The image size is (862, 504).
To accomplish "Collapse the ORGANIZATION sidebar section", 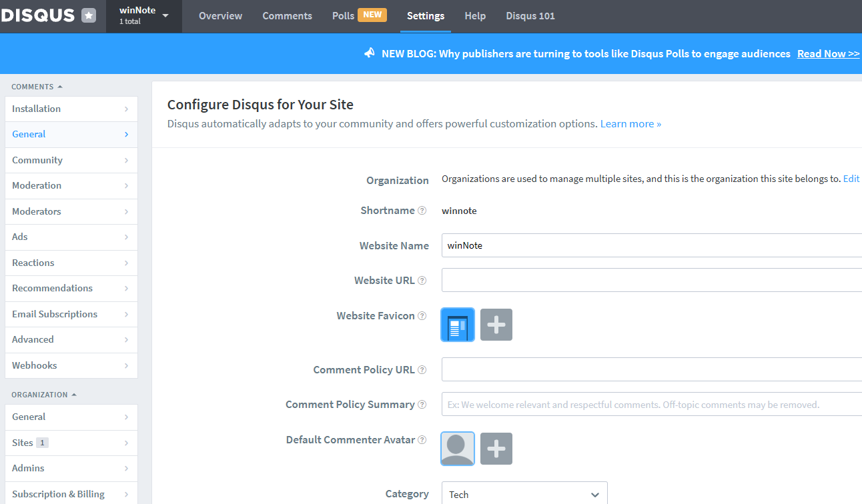I will tap(44, 395).
